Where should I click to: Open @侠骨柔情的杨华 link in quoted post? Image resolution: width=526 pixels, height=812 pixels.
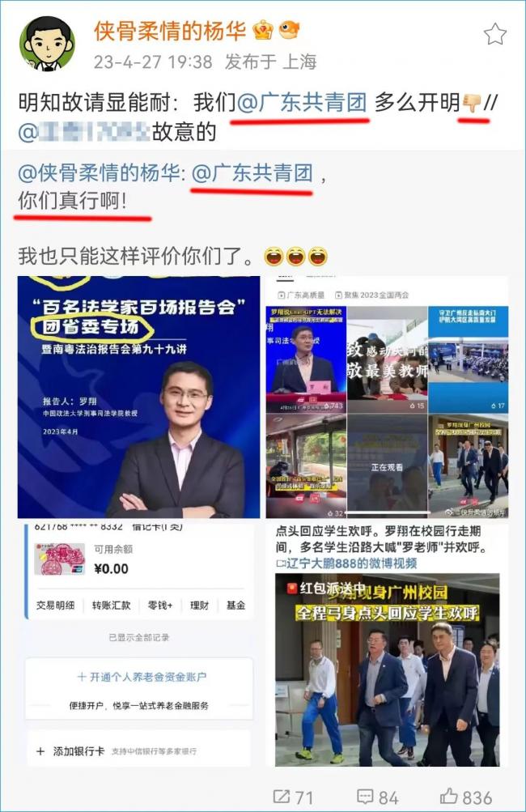[x=101, y=173]
